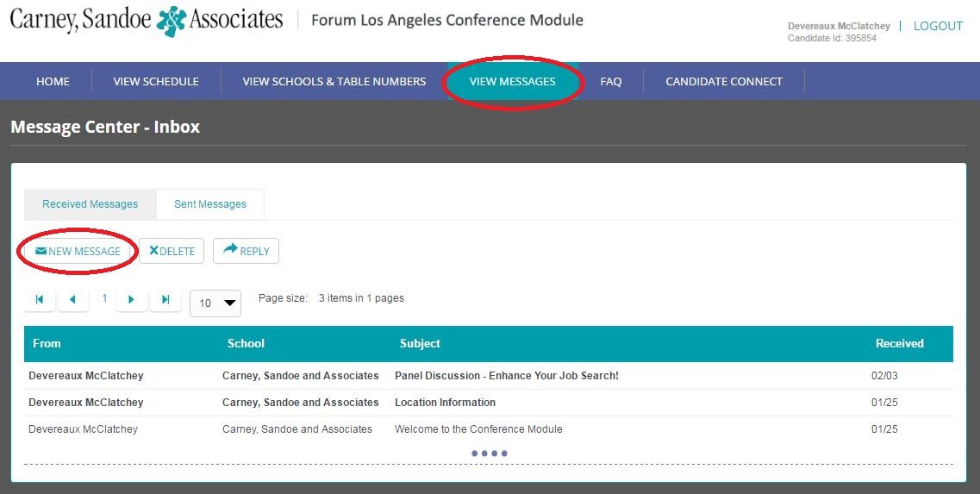This screenshot has height=494, width=980.
Task: Click school name in the Welcome message row
Action: pos(297,429)
